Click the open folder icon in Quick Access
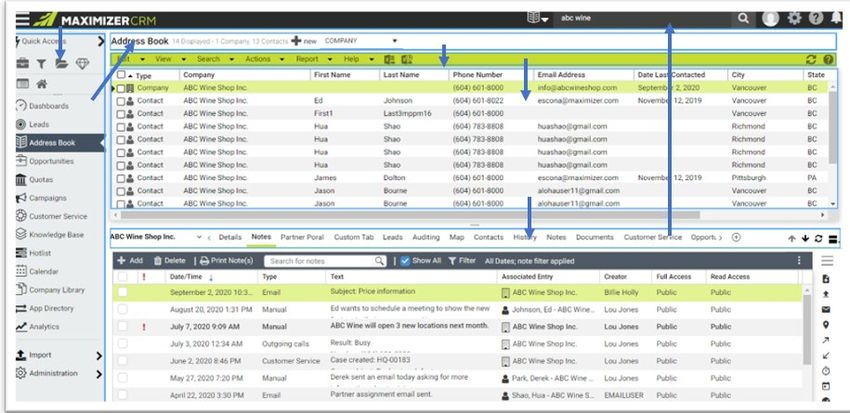This screenshot has height=413, width=850. [61, 64]
